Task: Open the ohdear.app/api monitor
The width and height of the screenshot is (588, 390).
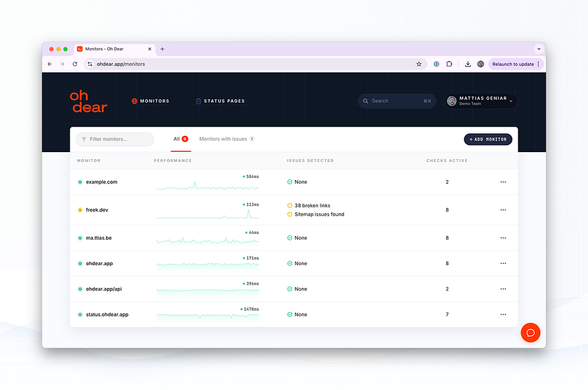Action: 104,289
